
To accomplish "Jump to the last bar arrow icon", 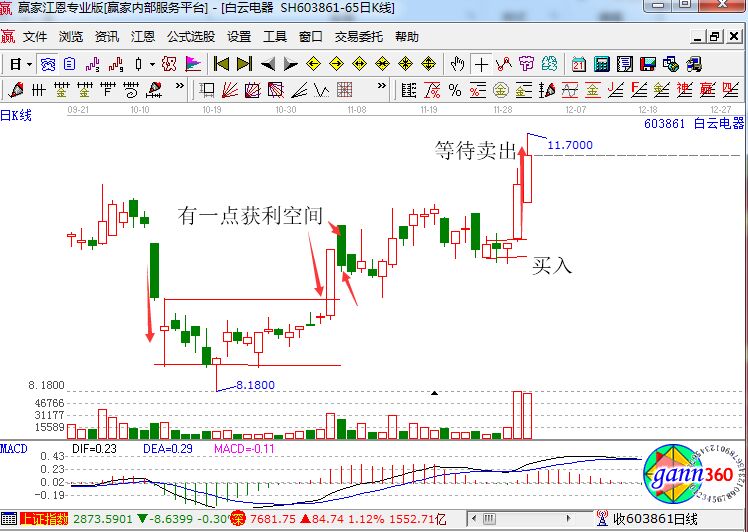I will click(244, 64).
